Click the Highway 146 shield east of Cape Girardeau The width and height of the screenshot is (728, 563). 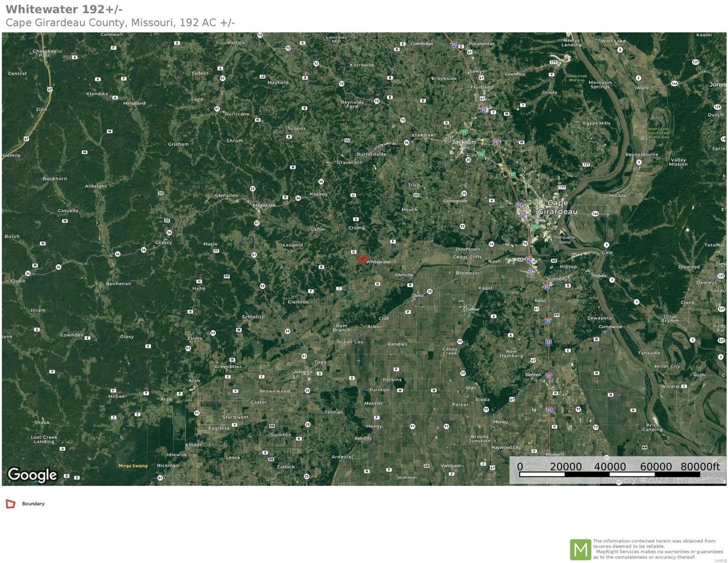click(x=595, y=213)
